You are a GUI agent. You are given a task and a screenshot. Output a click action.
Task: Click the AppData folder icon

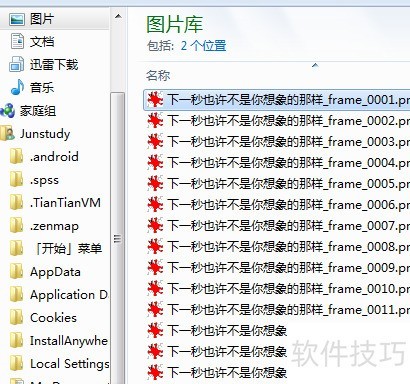click(x=17, y=272)
